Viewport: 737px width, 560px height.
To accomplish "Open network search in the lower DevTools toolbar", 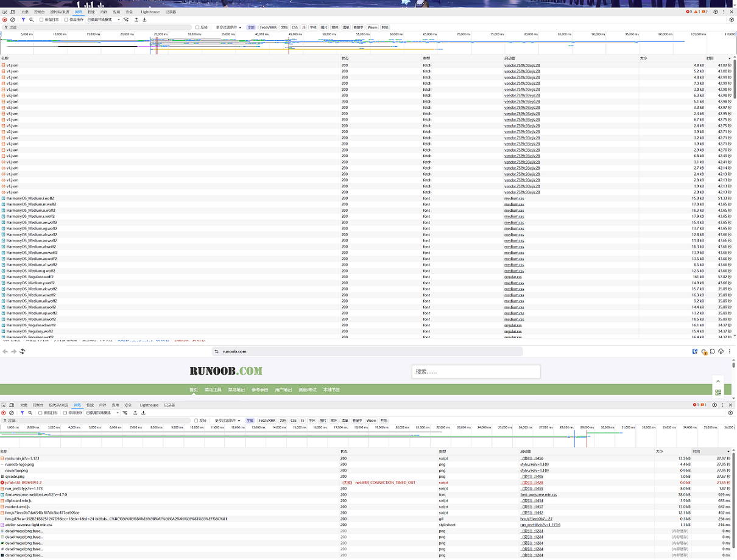I will pos(30,413).
